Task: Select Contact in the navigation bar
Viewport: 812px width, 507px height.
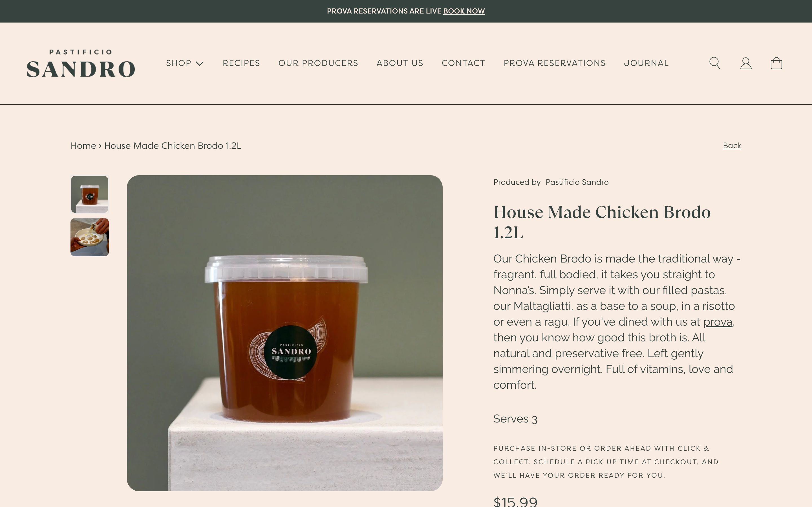Action: (x=464, y=63)
